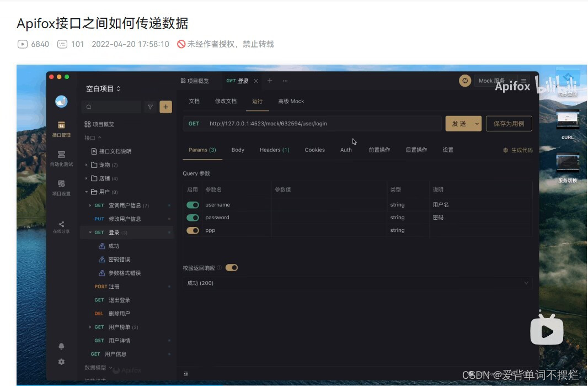Viewport: 588px width, 386px height.
Task: Switch to the 高级 Mock tab
Action: point(291,102)
